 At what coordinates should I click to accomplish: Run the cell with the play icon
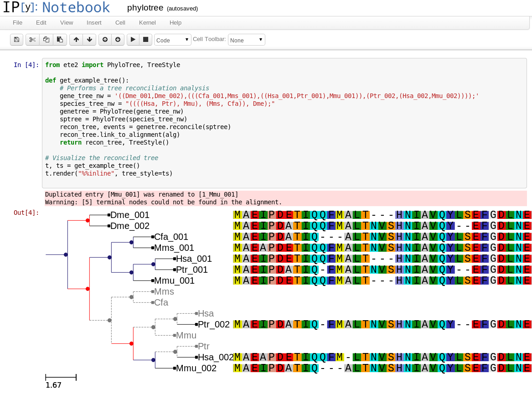coord(132,40)
